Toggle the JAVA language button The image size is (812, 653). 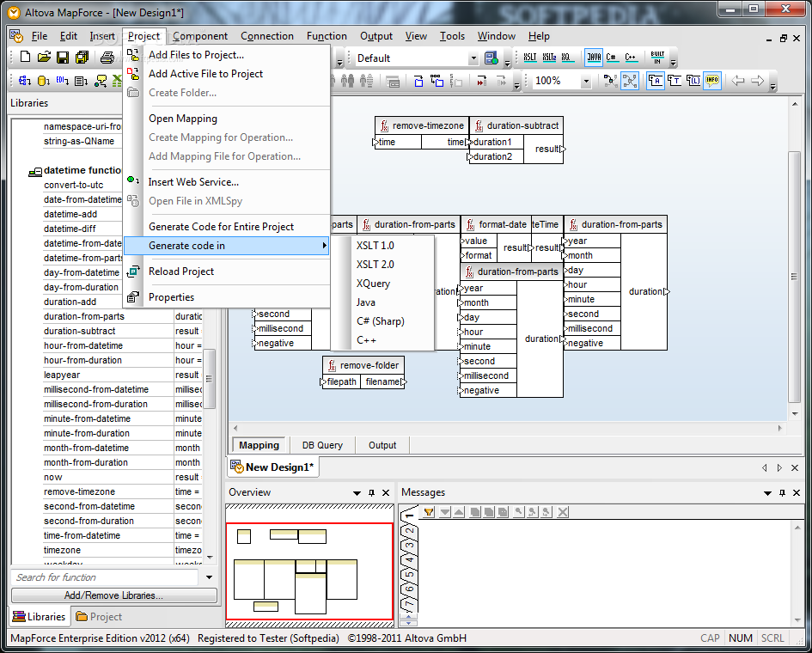coord(594,57)
